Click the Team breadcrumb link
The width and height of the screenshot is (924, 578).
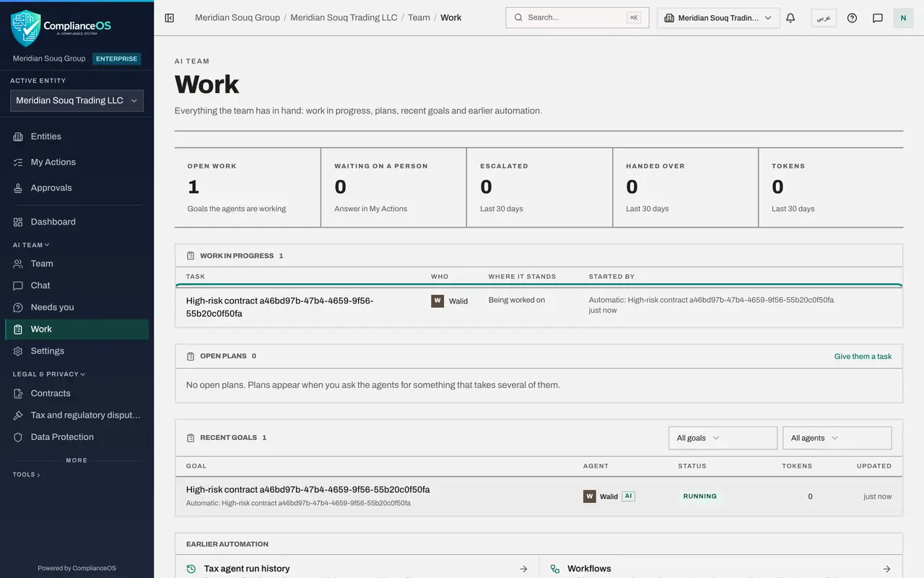tap(419, 17)
